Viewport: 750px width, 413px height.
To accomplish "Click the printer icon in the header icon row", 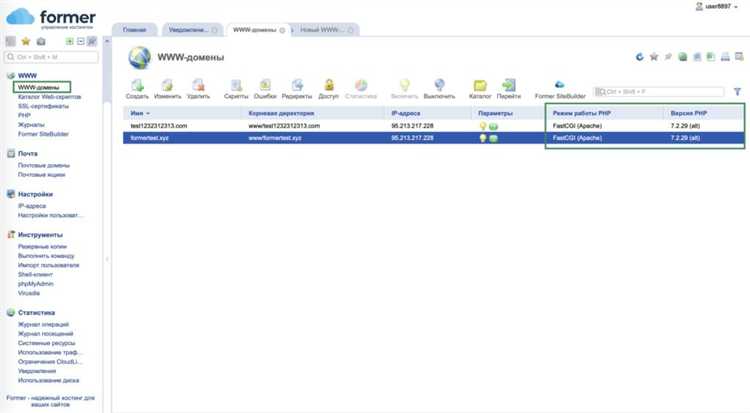I will (x=725, y=57).
